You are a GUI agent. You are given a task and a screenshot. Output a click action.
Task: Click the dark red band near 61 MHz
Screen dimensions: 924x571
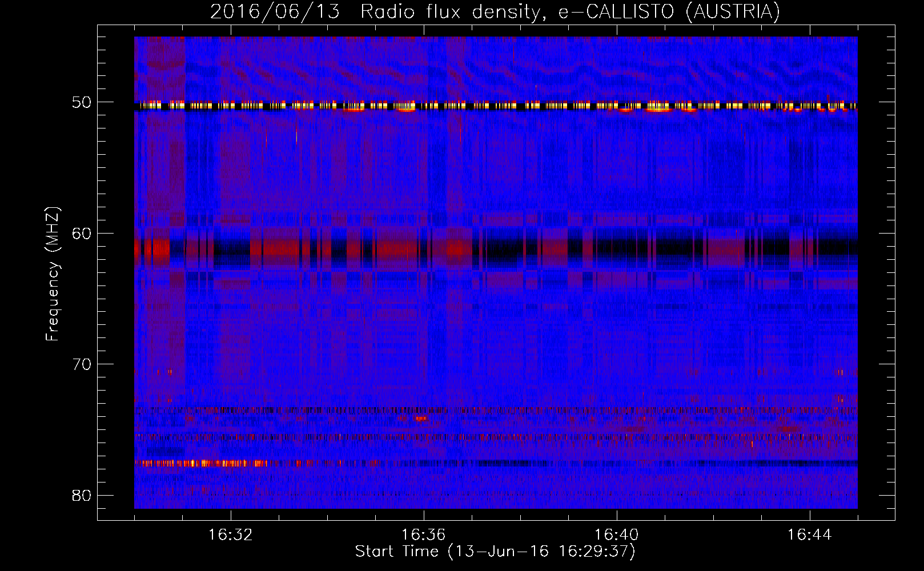496,249
